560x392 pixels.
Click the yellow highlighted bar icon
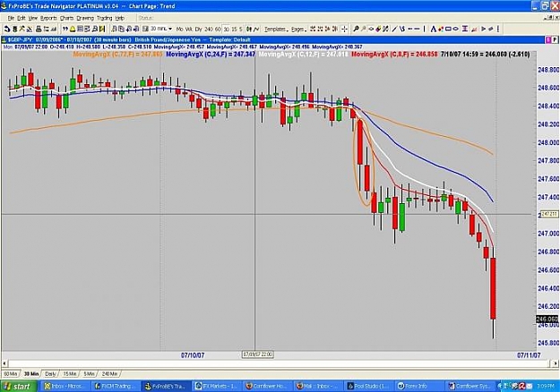coord(102,29)
